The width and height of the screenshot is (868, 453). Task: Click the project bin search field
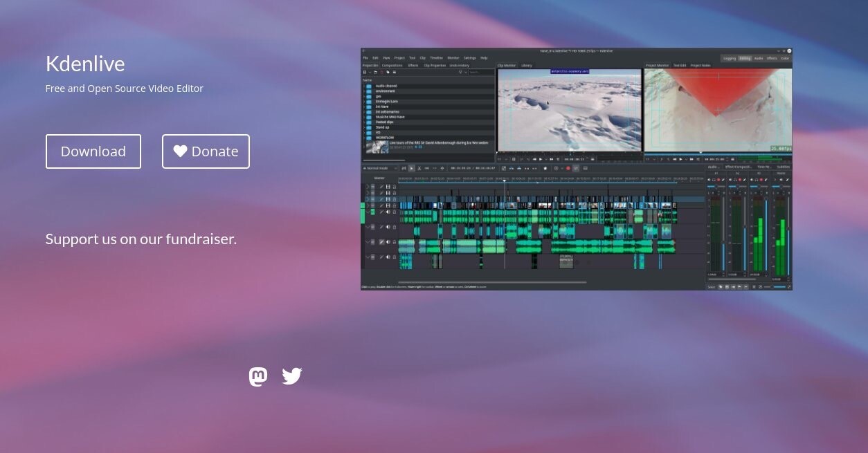tap(481, 72)
